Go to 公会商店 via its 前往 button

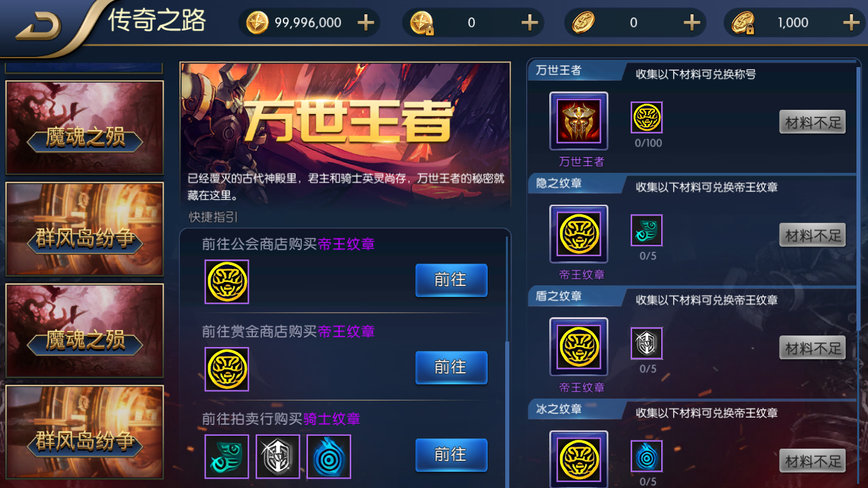451,280
